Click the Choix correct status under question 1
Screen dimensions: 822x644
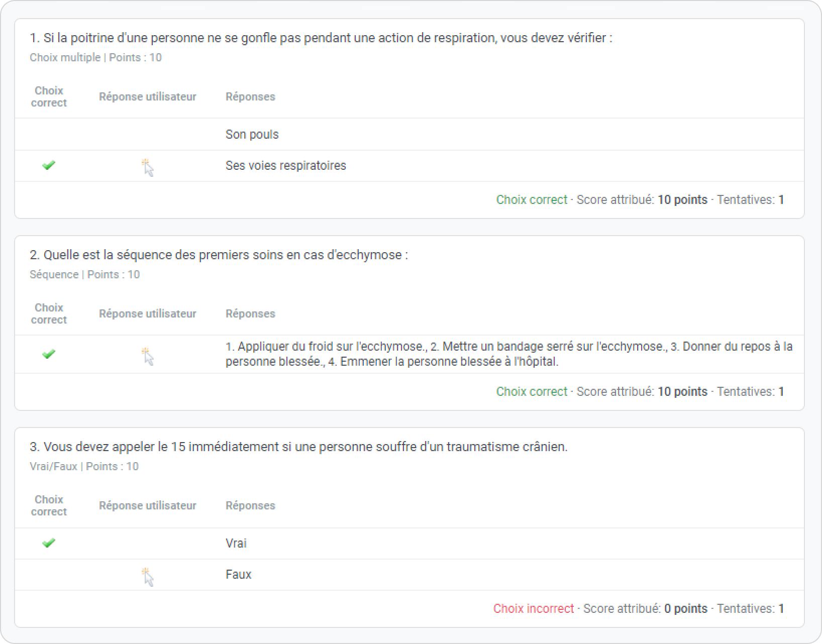[531, 199]
